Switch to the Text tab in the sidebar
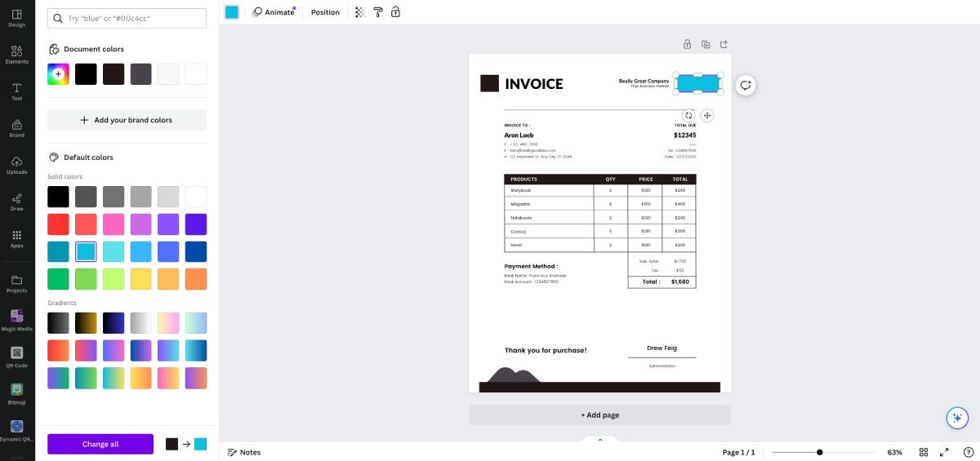 (16, 91)
